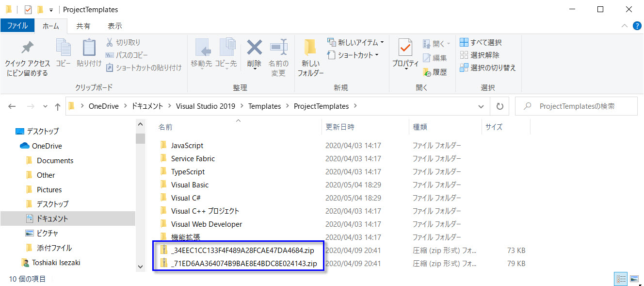Click ドキュメント in the address breadcrumb
The image size is (644, 286).
click(148, 106)
